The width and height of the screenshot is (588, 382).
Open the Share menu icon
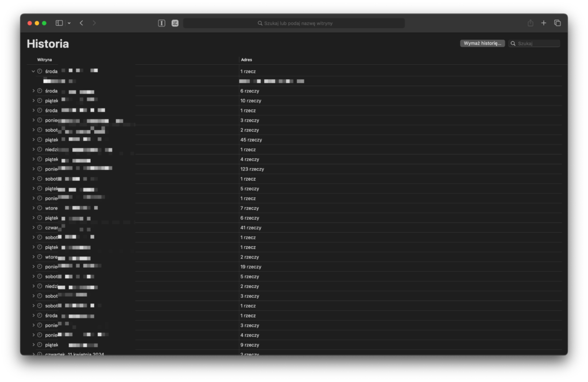pos(530,23)
